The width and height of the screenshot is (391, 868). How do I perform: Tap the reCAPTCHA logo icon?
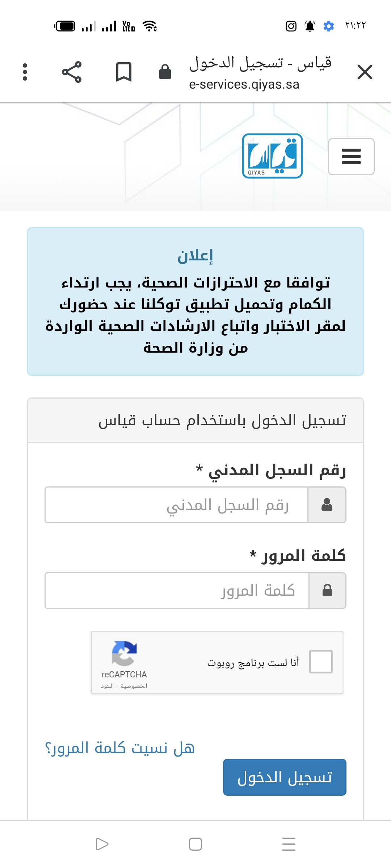point(124,654)
